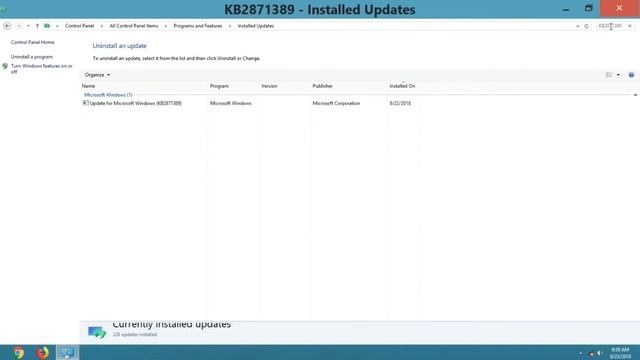Minimize the Installed Updates window

pos(566,9)
